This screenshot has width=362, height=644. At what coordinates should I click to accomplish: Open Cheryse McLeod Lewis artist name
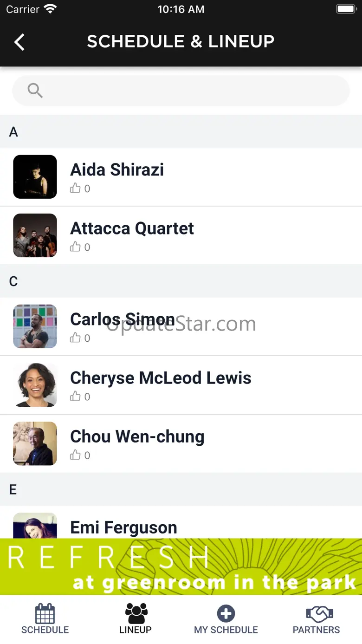point(161,378)
